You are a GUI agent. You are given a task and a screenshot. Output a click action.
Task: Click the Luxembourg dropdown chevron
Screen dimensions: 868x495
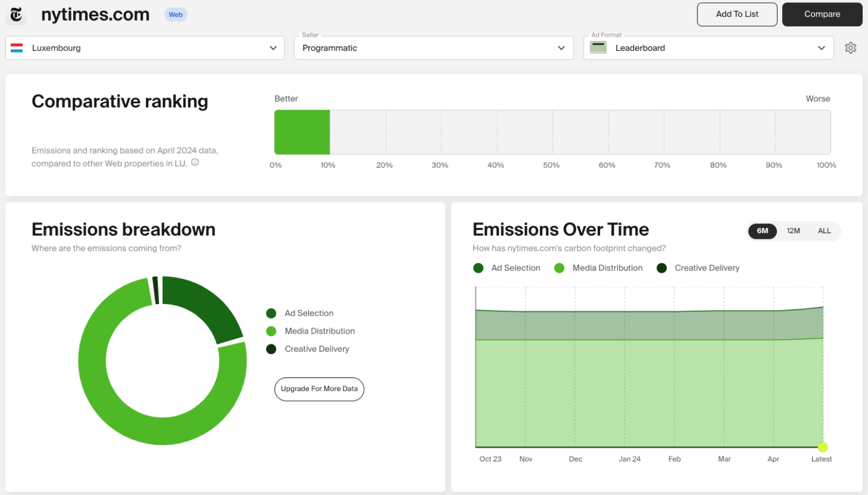click(273, 48)
